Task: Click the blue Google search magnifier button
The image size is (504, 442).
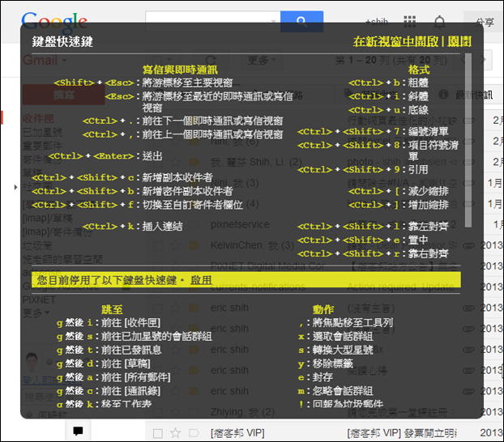Action: point(301,21)
